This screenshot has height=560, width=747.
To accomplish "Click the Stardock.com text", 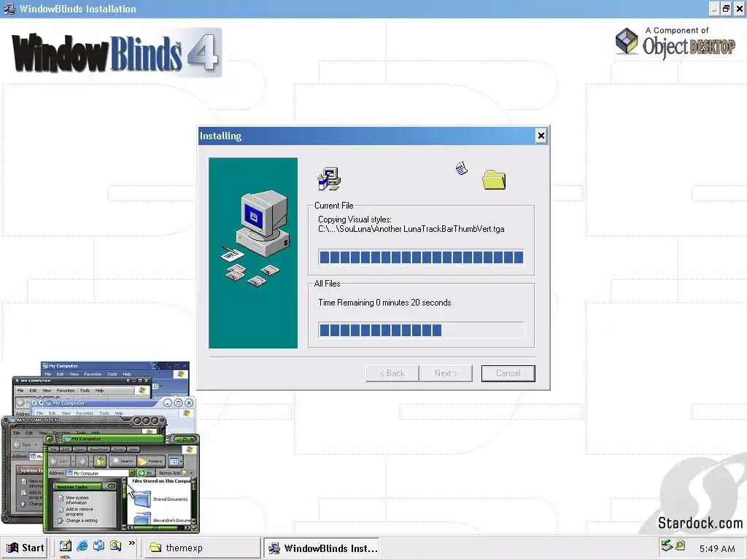I will (x=700, y=523).
